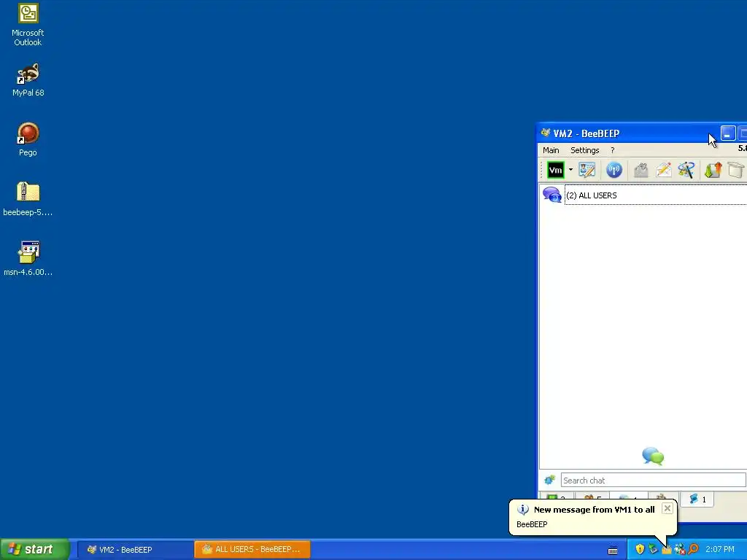Open the Main menu
The height and width of the screenshot is (560, 747).
point(551,150)
